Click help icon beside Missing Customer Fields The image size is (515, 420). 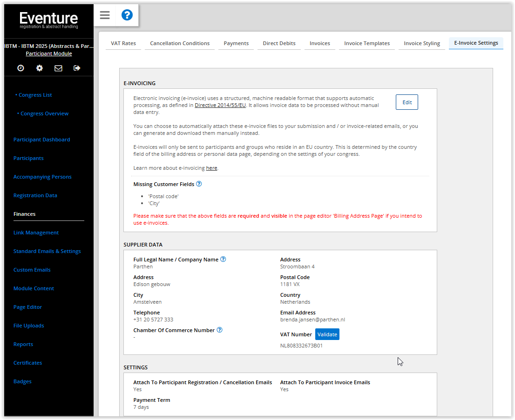point(199,184)
